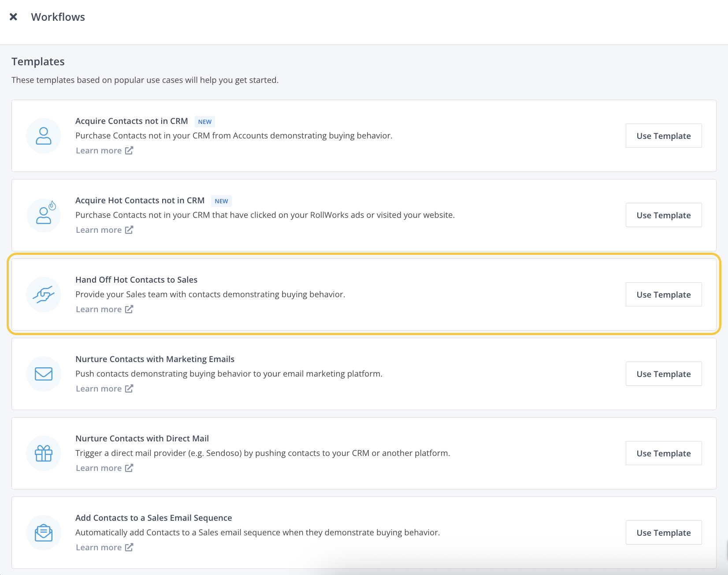Viewport: 728px width, 575px height.
Task: Select the contact icon beside Acquire Contacts not in CRM
Action: click(44, 136)
